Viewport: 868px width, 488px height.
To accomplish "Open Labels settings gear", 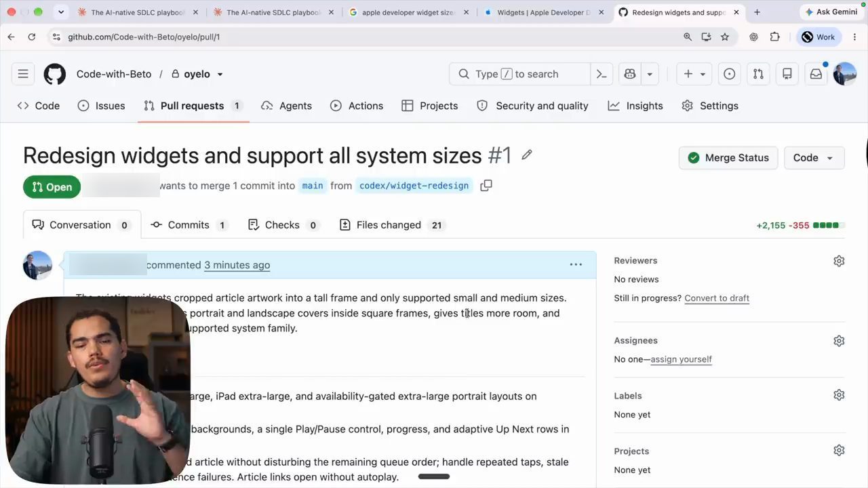I will [839, 395].
